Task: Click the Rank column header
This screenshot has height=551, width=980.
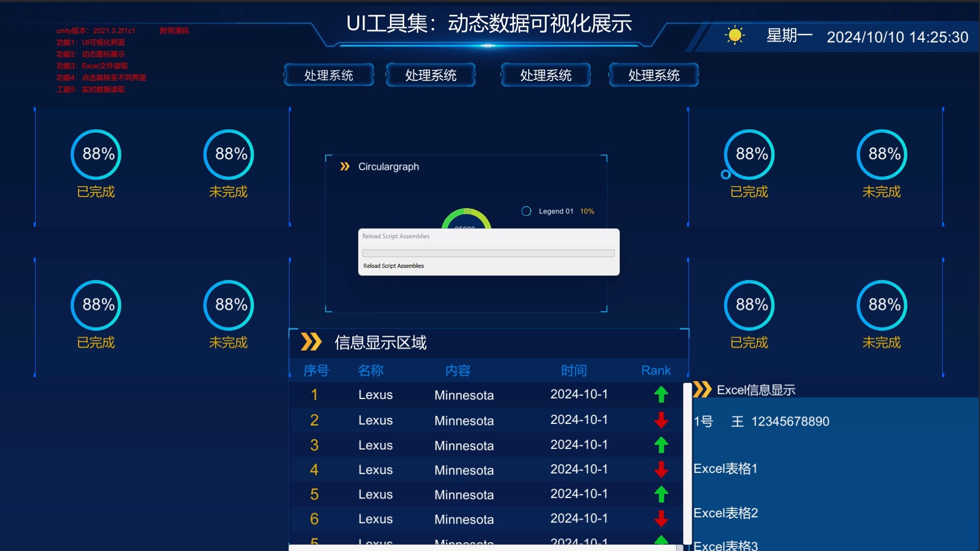Action: [x=655, y=370]
